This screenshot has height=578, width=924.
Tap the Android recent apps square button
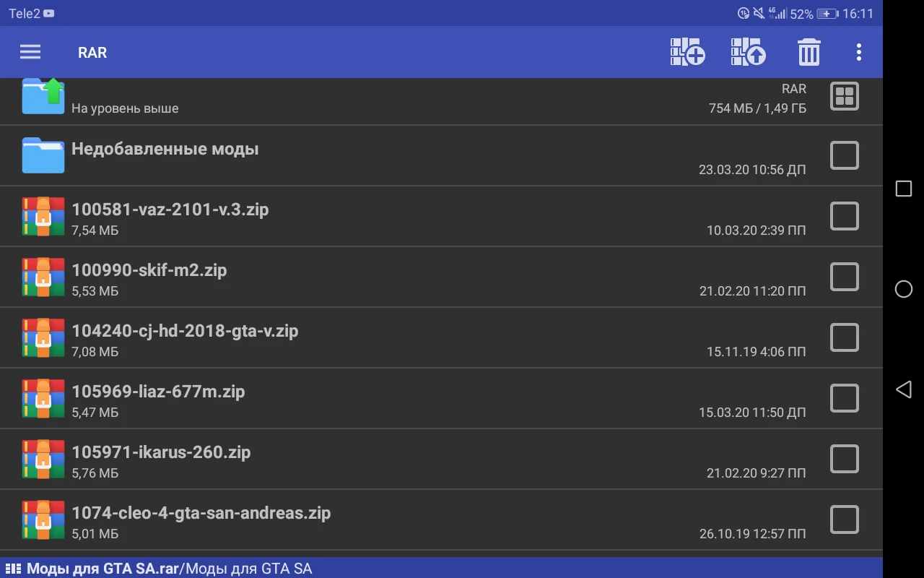tap(904, 189)
